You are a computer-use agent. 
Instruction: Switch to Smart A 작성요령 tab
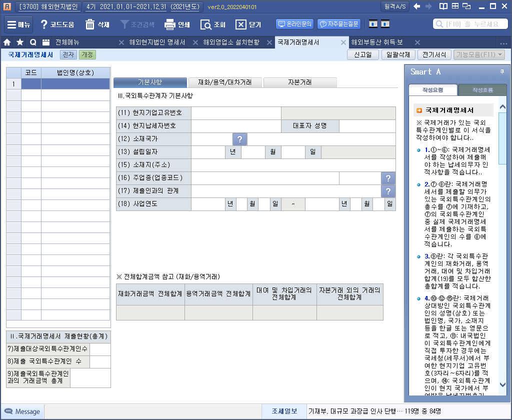click(x=433, y=90)
